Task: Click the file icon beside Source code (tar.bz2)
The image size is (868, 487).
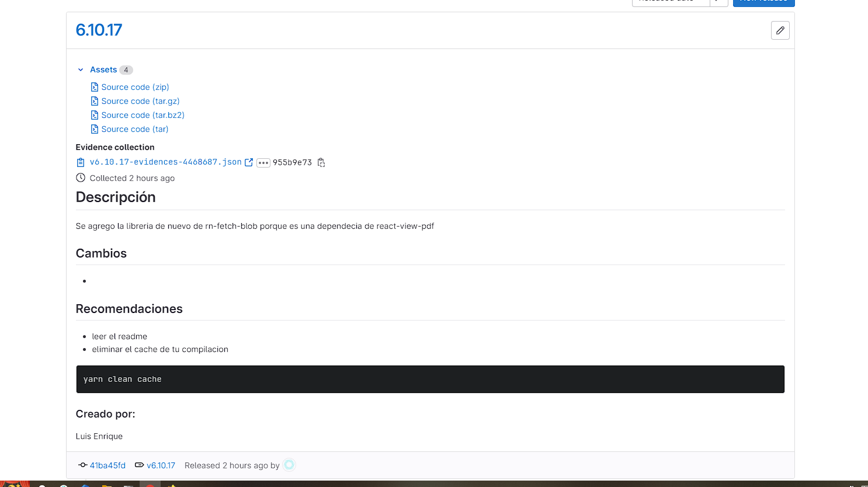Action: pos(95,115)
